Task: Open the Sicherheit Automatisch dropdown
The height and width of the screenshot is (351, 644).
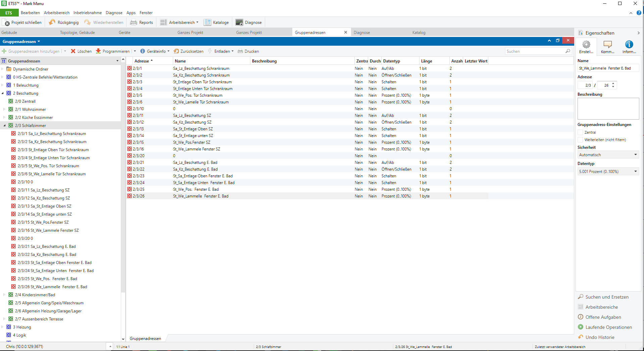Action: tap(608, 155)
